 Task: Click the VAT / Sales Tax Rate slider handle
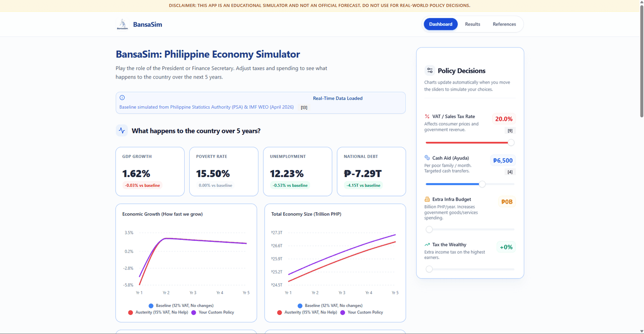(x=511, y=143)
